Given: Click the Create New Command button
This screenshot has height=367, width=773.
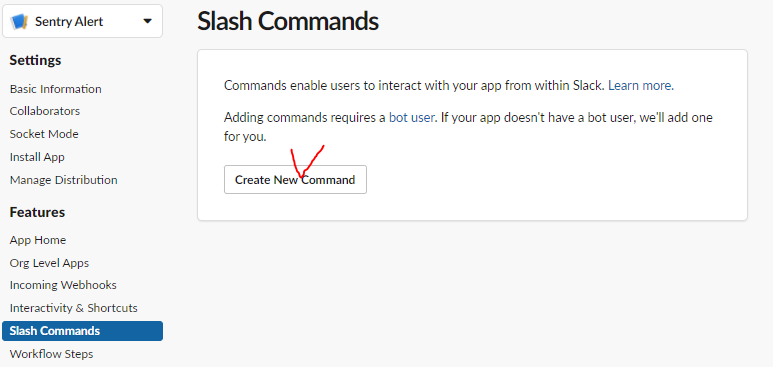Looking at the screenshot, I should point(295,180).
